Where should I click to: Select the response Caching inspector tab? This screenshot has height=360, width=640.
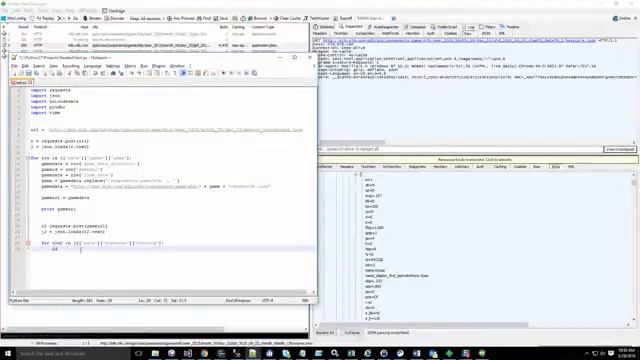point(500,167)
